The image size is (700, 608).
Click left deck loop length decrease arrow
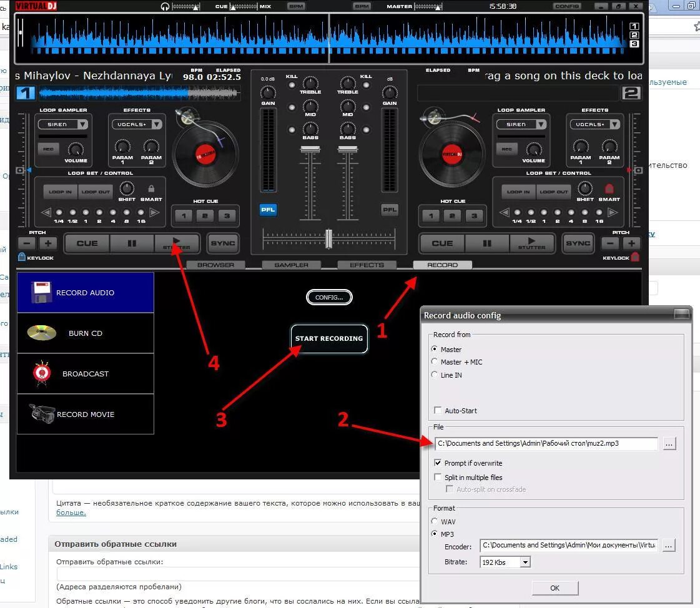click(46, 212)
